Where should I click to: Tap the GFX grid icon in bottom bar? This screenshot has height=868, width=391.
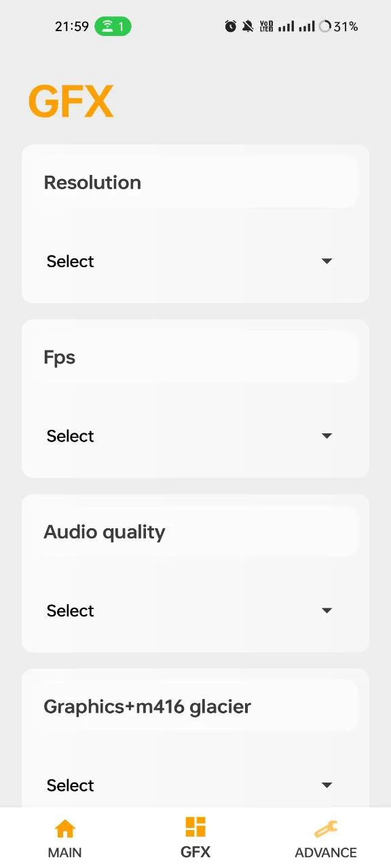tap(195, 827)
